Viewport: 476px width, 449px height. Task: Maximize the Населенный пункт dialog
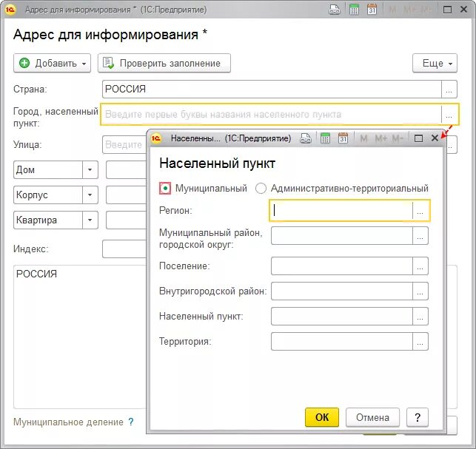click(x=418, y=138)
